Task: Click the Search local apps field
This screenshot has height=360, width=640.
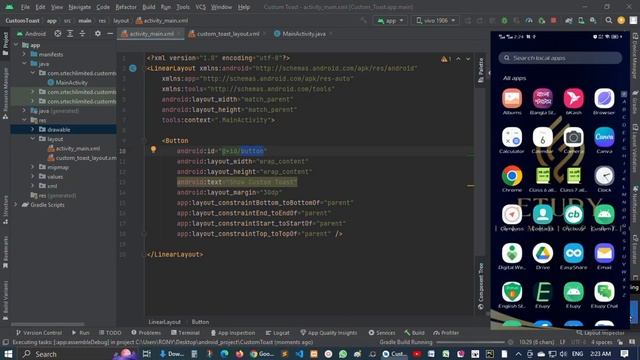Action: point(560,58)
